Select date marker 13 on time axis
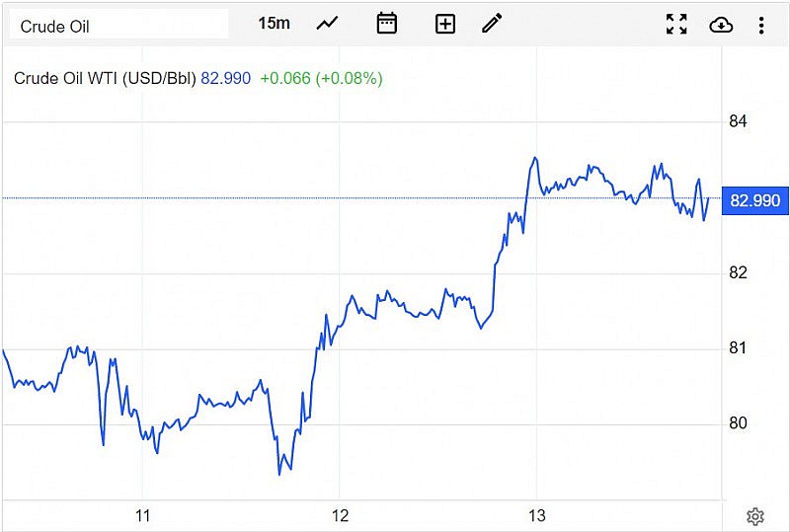Viewport: 790px width, 532px height. [x=537, y=515]
